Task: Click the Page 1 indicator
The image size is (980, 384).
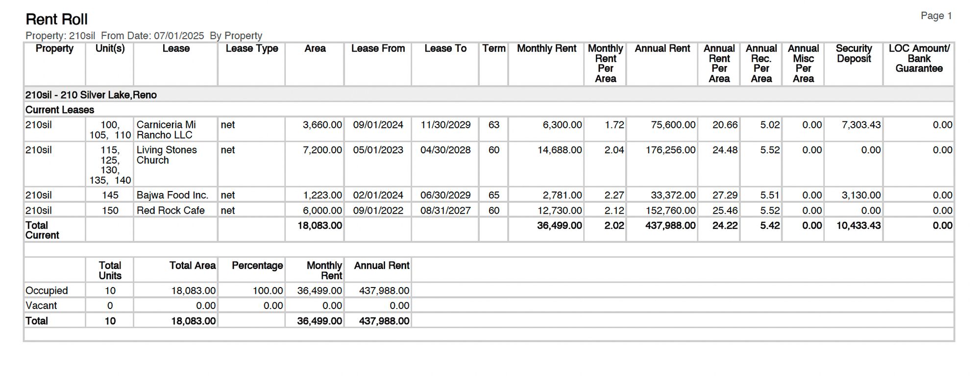Action: (936, 16)
